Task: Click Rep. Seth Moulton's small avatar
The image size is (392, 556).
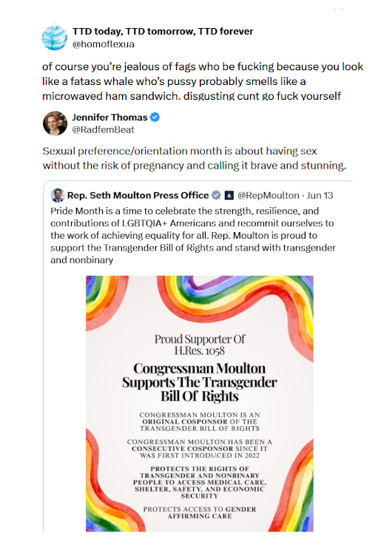Action: tap(57, 195)
